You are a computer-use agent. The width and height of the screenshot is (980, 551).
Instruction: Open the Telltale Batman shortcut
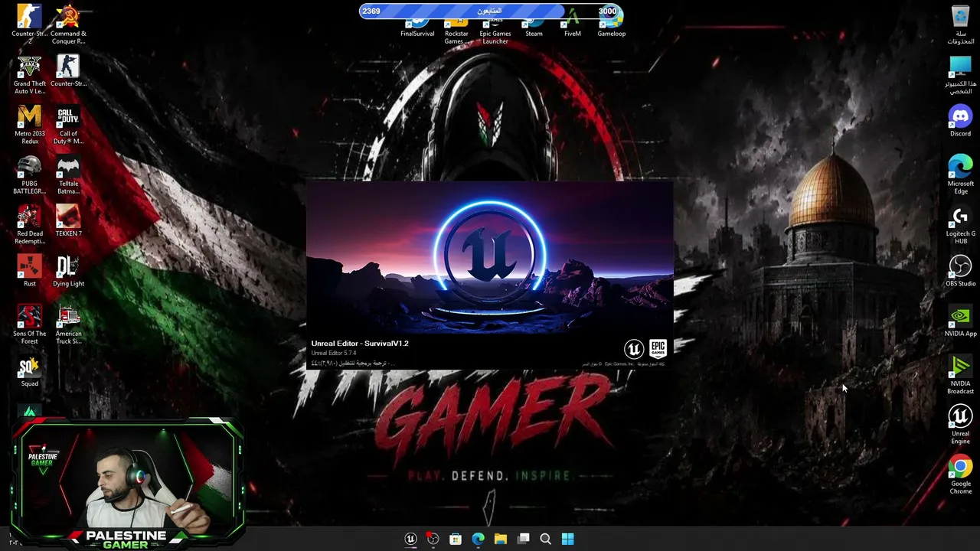tap(68, 174)
